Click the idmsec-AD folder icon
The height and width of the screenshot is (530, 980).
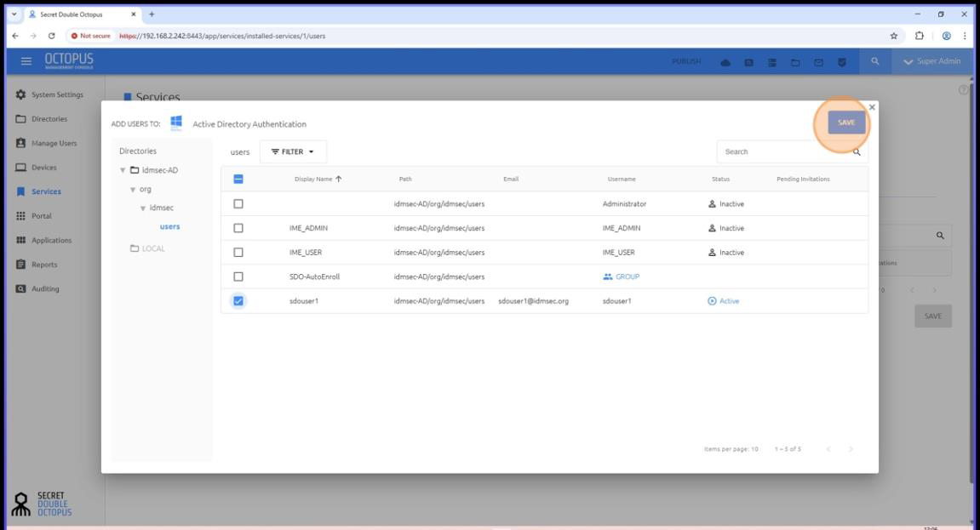point(135,170)
